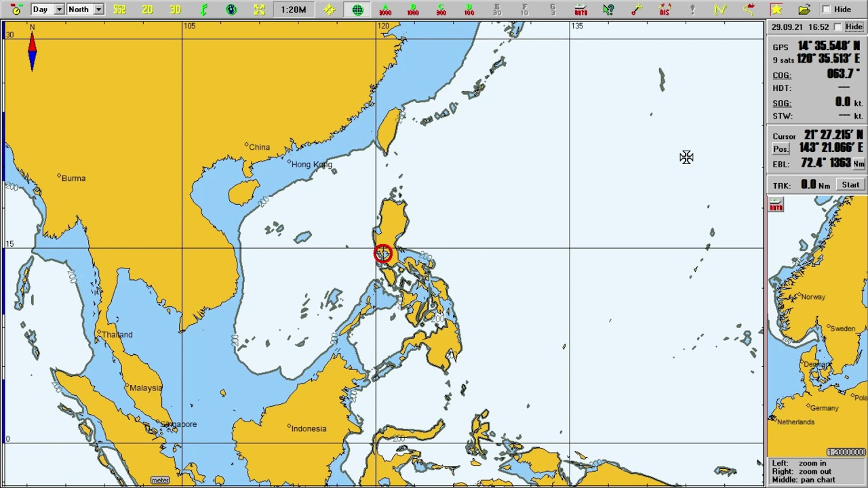The height and width of the screenshot is (488, 868).
Task: Click the meter units label at chart bottom
Action: tap(160, 481)
